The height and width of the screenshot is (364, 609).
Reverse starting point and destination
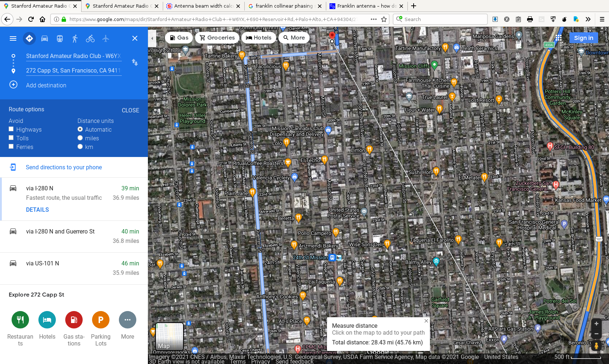pyautogui.click(x=135, y=62)
